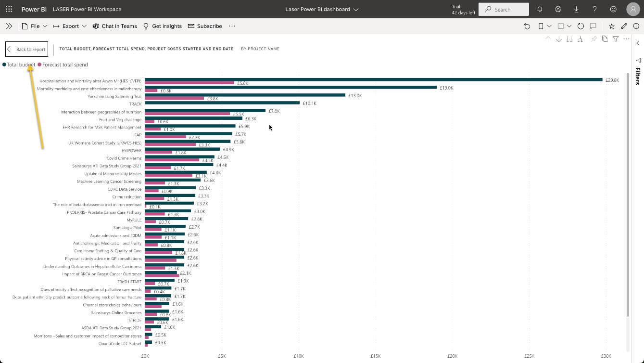Image resolution: width=644 pixels, height=363 pixels.
Task: Open the user account avatar
Action: 633,9
